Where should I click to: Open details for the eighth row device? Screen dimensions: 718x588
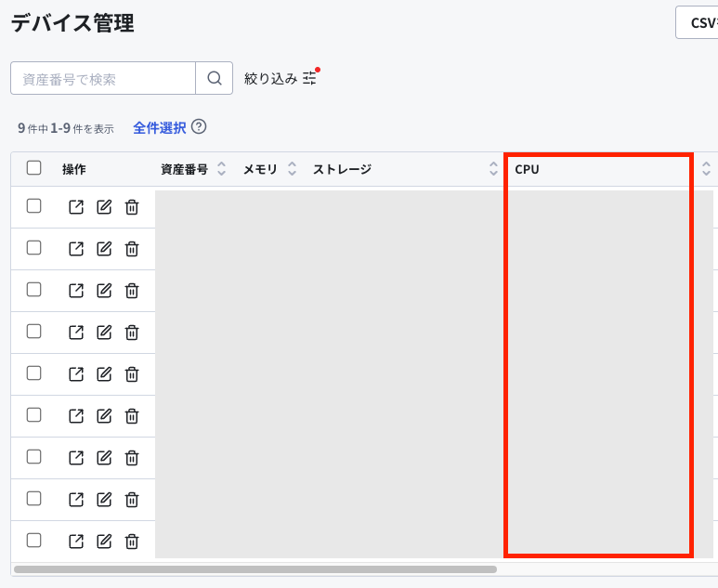(x=76, y=500)
